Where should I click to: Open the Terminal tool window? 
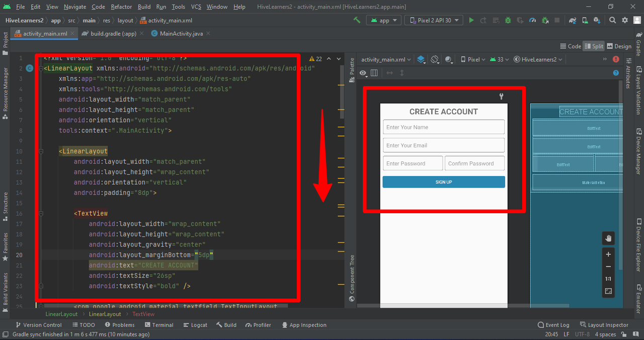tap(158, 325)
